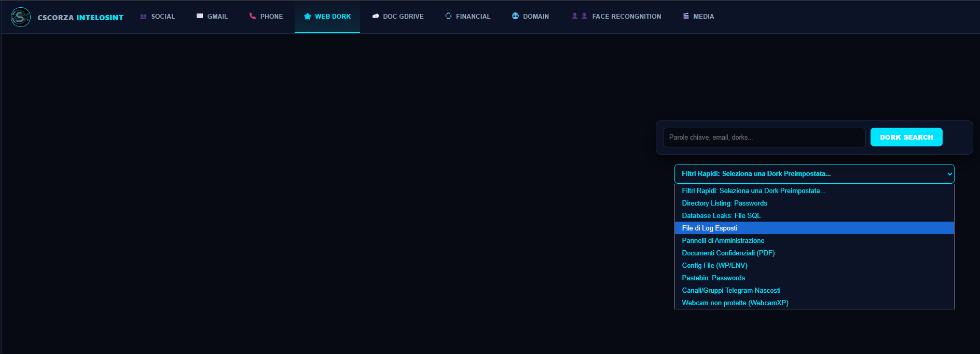
Task: Choose Database Leaks: File SQL option
Action: click(814, 216)
